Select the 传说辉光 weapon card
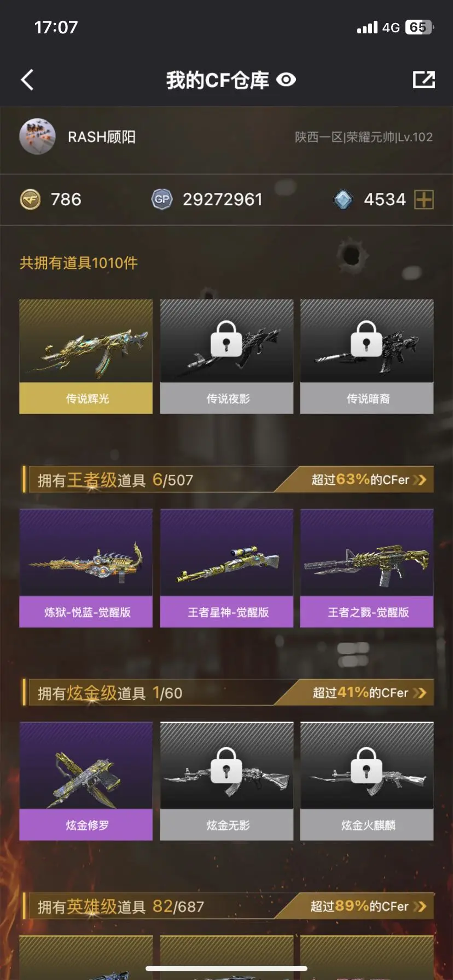453x980 pixels. click(86, 356)
